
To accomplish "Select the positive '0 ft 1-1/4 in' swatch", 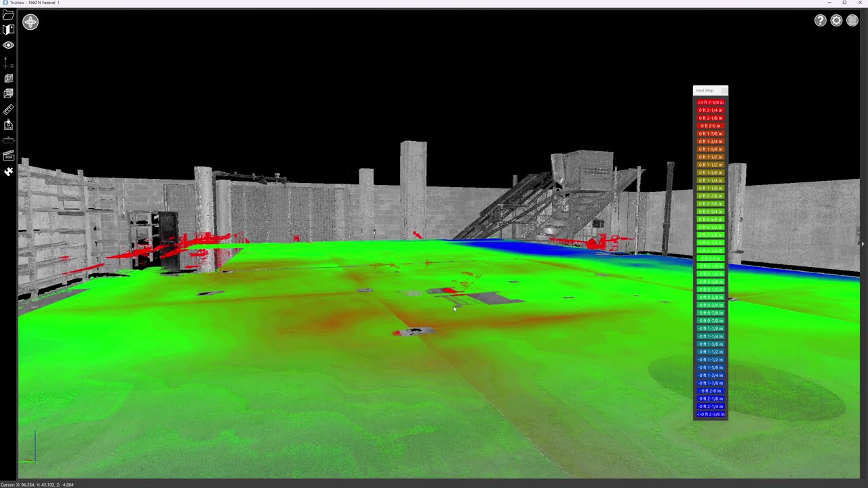I will point(711,180).
